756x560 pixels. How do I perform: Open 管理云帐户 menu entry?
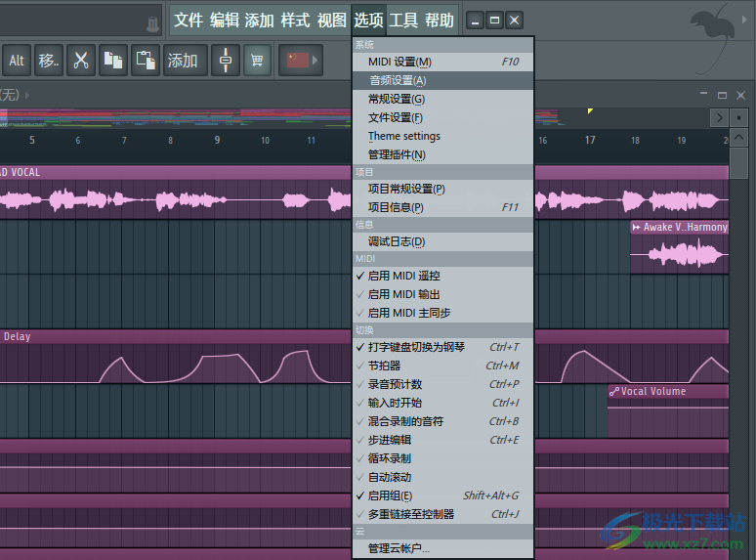tap(399, 548)
